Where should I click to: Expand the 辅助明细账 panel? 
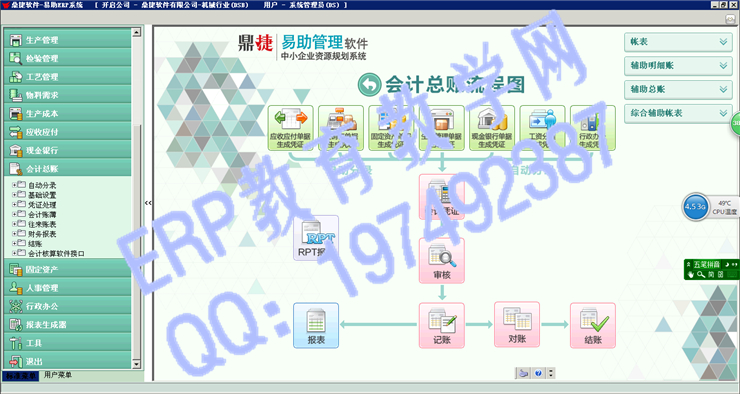pyautogui.click(x=678, y=66)
